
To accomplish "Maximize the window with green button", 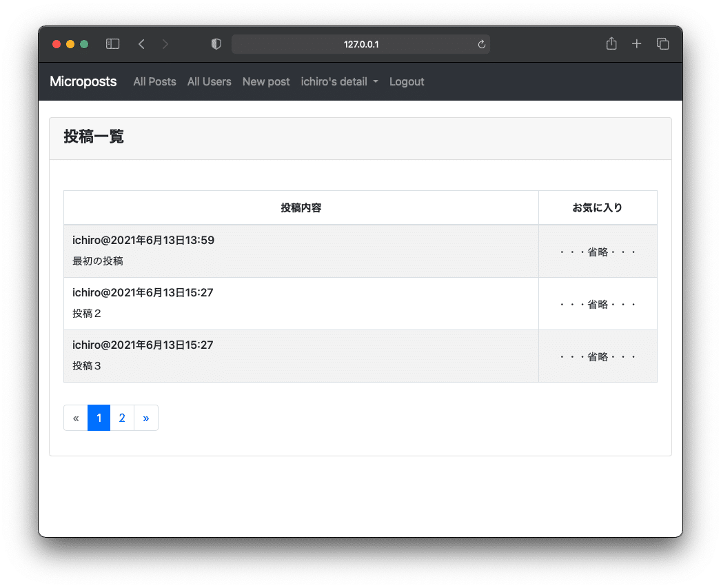I will [84, 44].
